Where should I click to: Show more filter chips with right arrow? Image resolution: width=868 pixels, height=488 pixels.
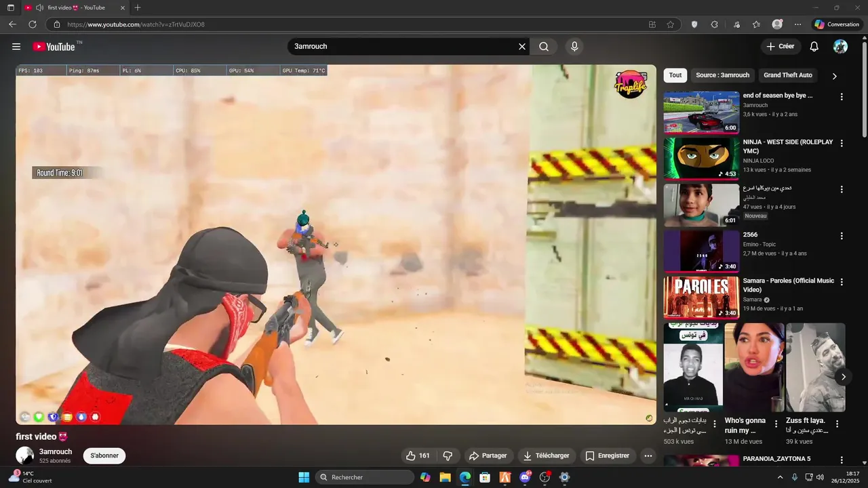click(835, 76)
